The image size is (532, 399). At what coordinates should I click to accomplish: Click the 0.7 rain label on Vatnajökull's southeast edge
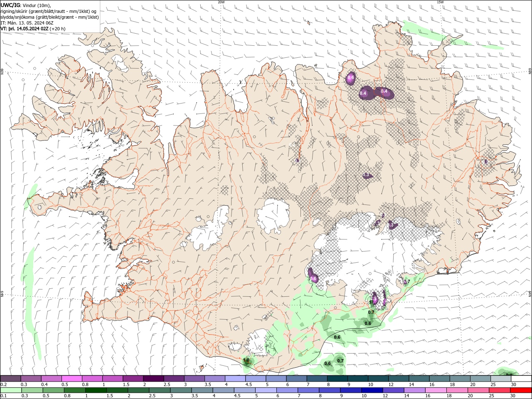407,282
